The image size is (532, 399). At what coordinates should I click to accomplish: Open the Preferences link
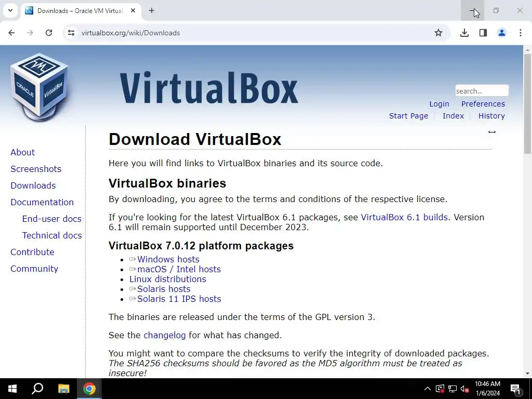click(x=483, y=104)
